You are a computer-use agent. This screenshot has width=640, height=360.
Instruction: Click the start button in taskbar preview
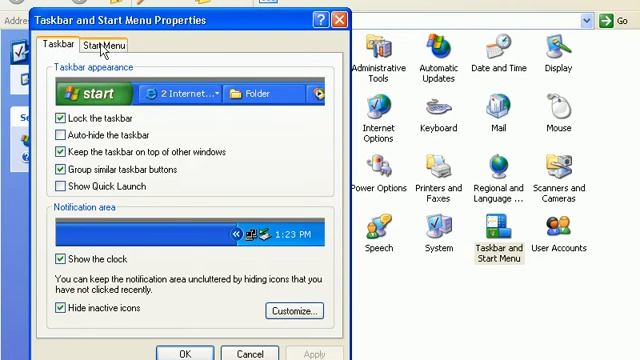click(93, 94)
